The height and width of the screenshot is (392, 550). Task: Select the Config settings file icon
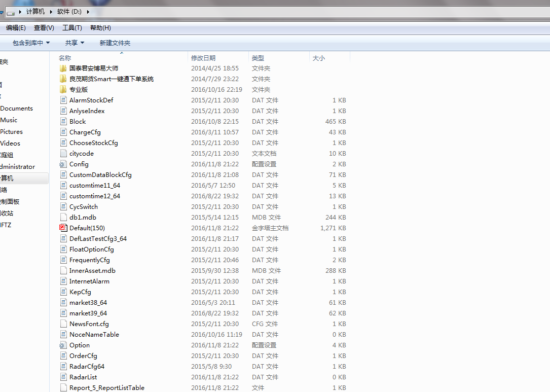point(63,164)
